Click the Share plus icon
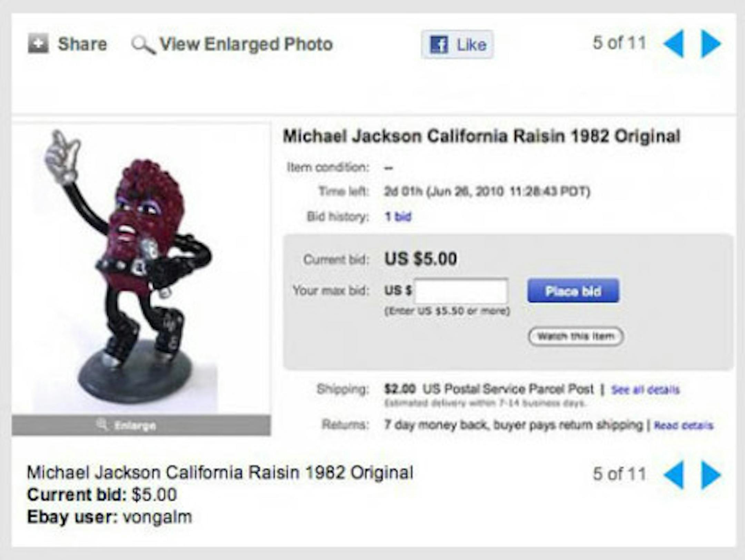This screenshot has height=560, width=745. point(38,43)
